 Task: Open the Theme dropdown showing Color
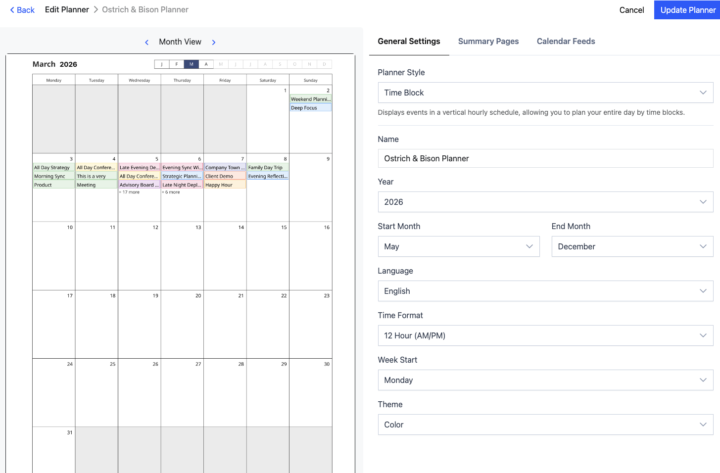546,425
